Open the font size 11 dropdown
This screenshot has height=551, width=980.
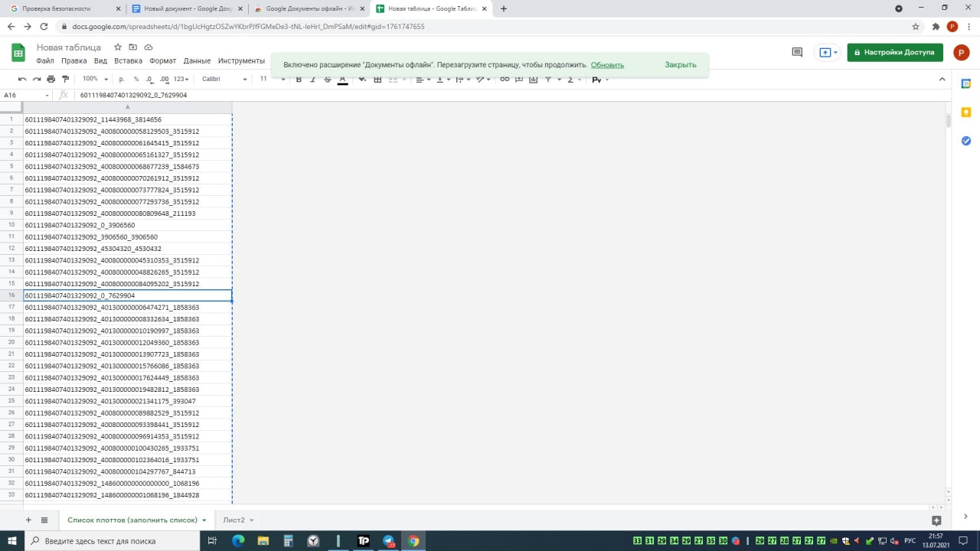pos(273,79)
